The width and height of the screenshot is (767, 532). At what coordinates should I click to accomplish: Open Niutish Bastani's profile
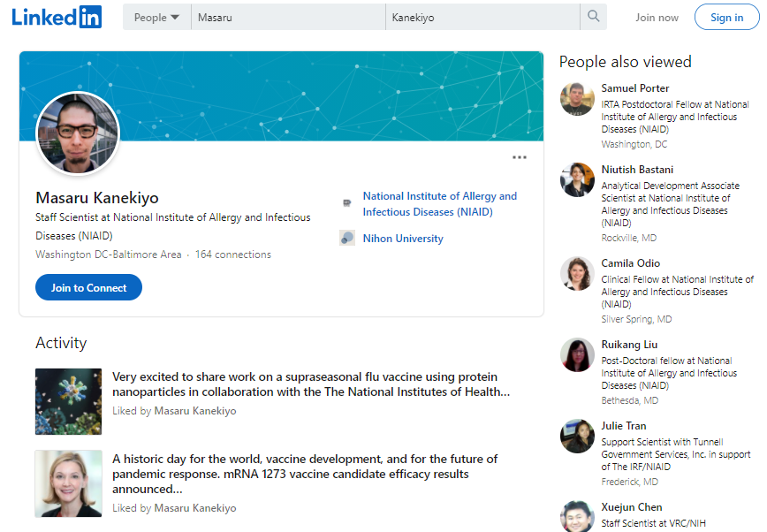pos(637,170)
